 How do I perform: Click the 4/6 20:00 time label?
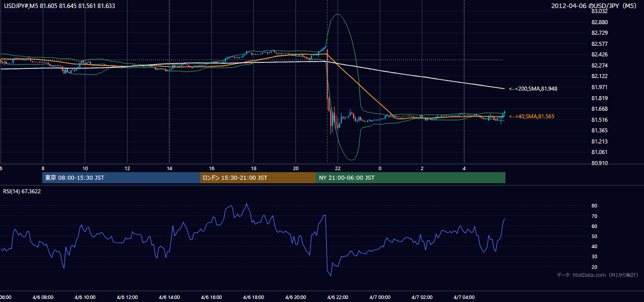296,297
